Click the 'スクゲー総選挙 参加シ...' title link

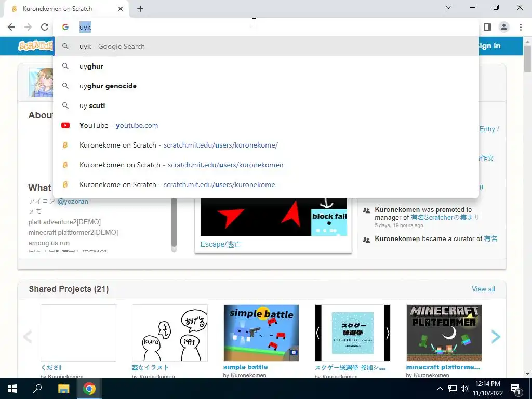pyautogui.click(x=350, y=367)
